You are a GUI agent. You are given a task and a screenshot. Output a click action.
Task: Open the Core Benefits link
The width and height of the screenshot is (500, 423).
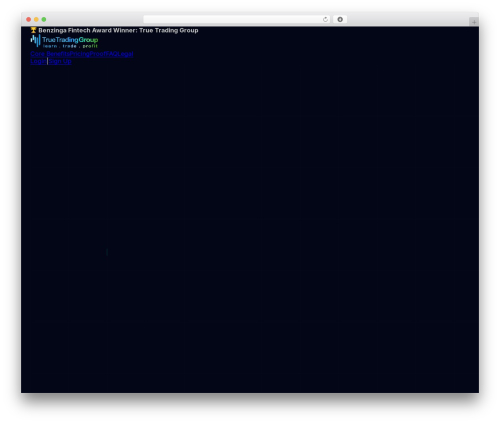pos(50,54)
